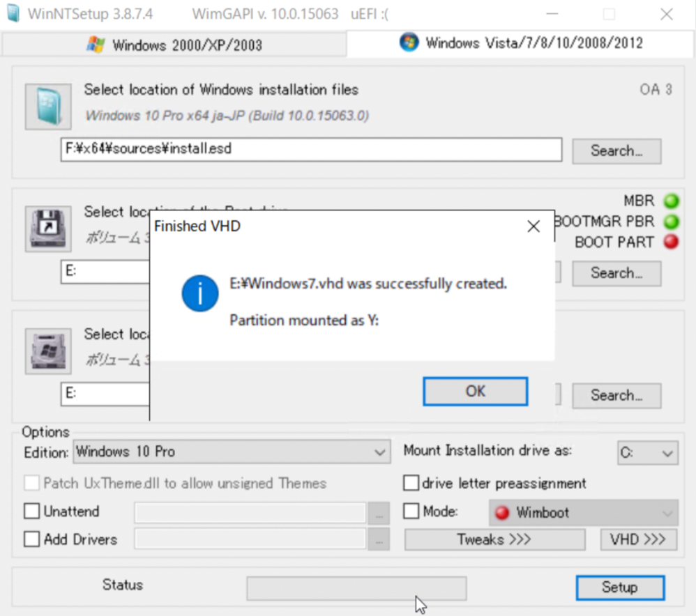
Task: Start installation with the Setup button
Action: click(620, 587)
